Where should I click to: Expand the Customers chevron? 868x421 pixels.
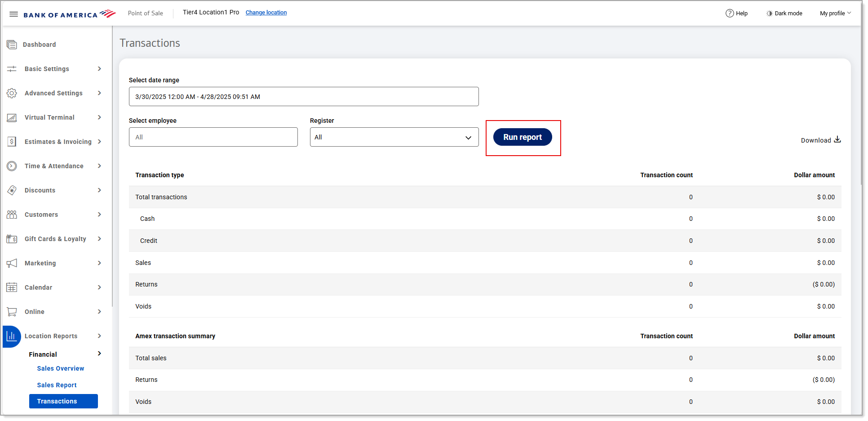click(x=99, y=215)
